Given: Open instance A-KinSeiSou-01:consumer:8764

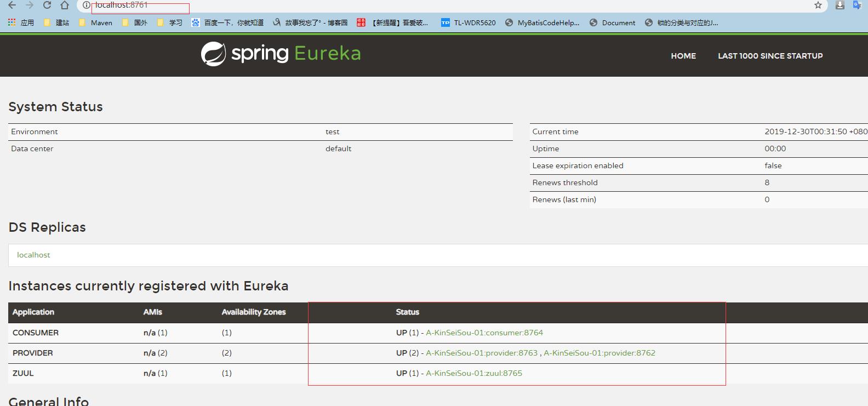Looking at the screenshot, I should click(x=484, y=333).
